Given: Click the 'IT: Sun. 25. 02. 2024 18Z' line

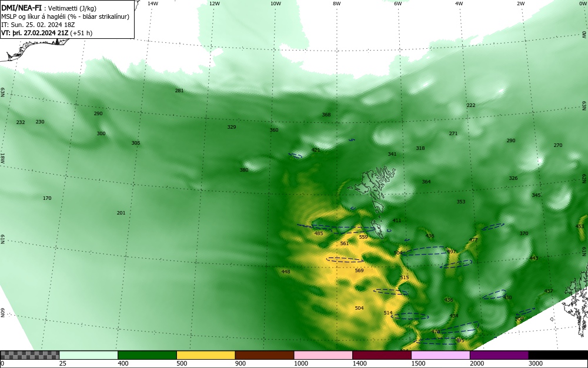Looking at the screenshot, I should (38, 25).
